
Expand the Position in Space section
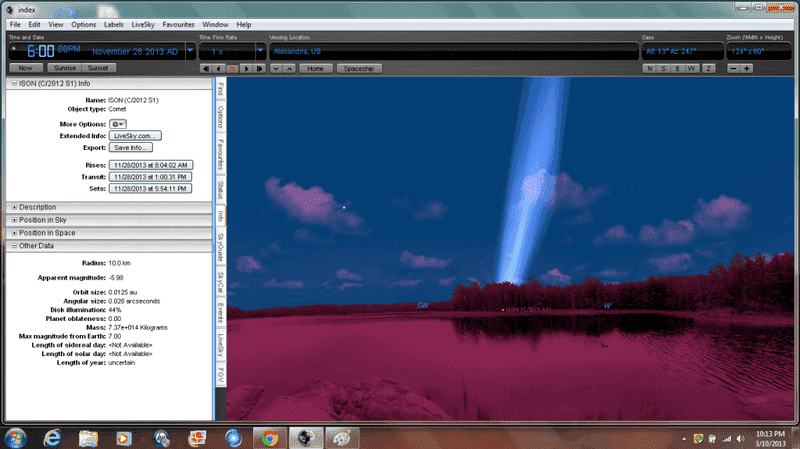[x=14, y=233]
